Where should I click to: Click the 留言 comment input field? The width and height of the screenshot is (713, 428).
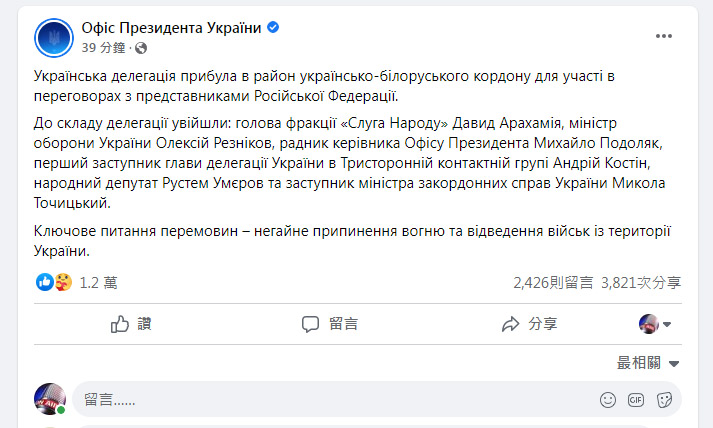[330, 400]
